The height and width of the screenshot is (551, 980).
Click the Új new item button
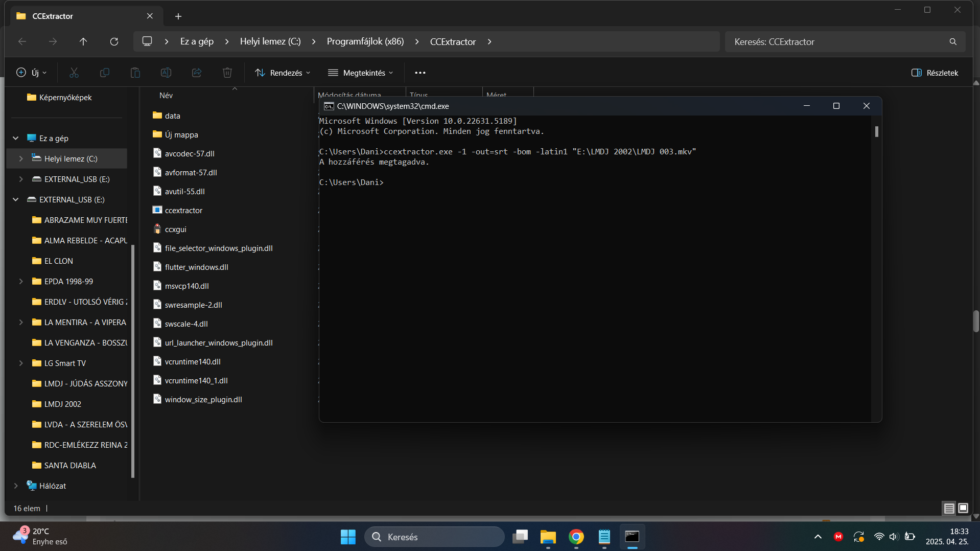click(31, 73)
